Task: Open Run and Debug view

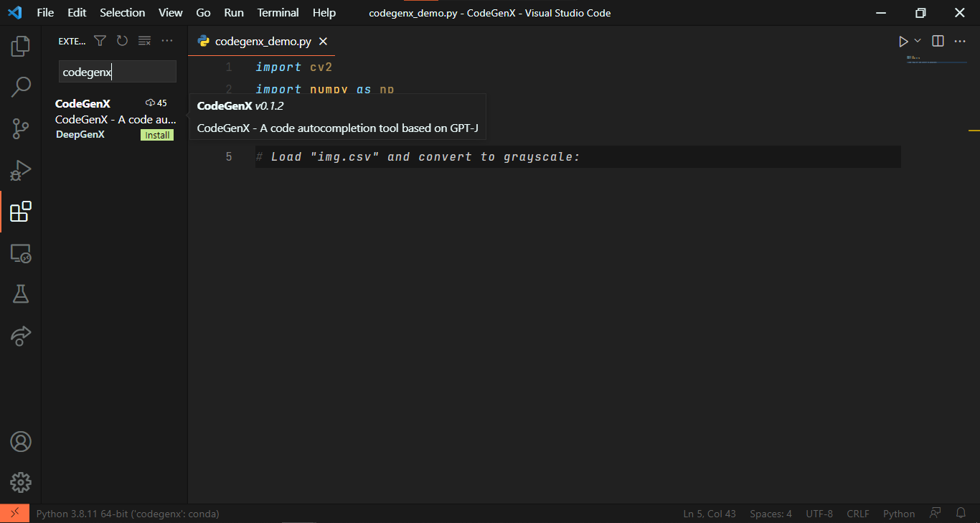Action: pyautogui.click(x=21, y=171)
